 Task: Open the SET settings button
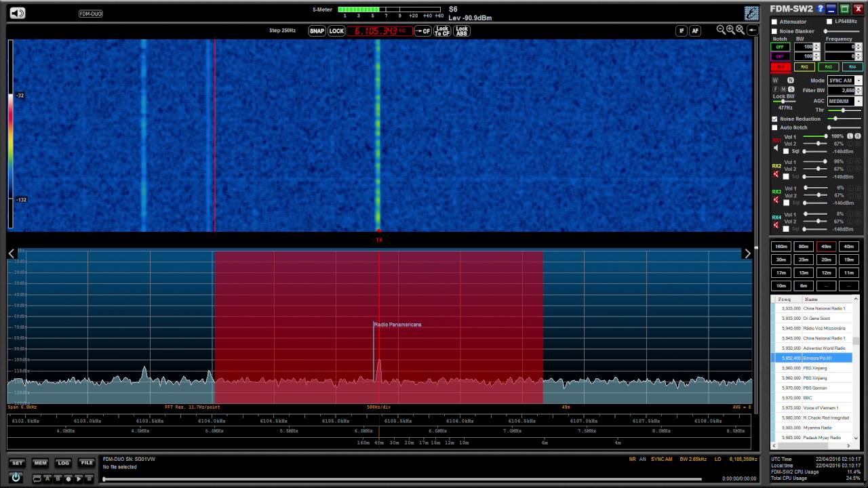(17, 463)
